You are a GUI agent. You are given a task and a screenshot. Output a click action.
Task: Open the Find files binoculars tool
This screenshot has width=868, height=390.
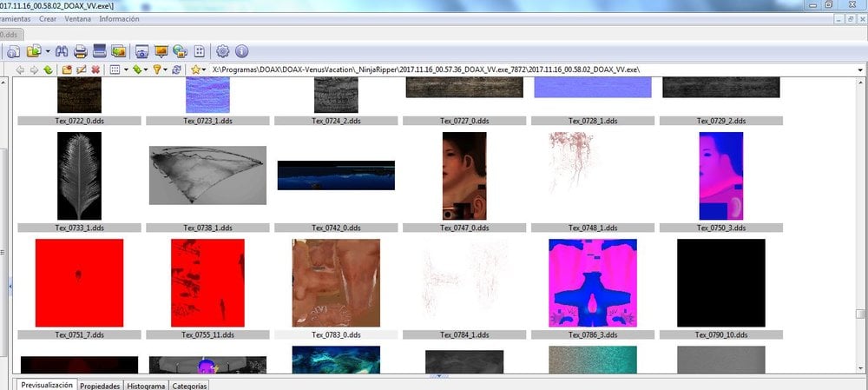[62, 51]
